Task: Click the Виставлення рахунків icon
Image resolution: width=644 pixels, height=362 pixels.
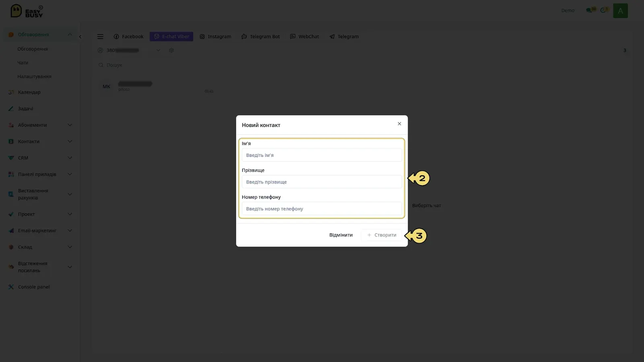Action: point(11,194)
